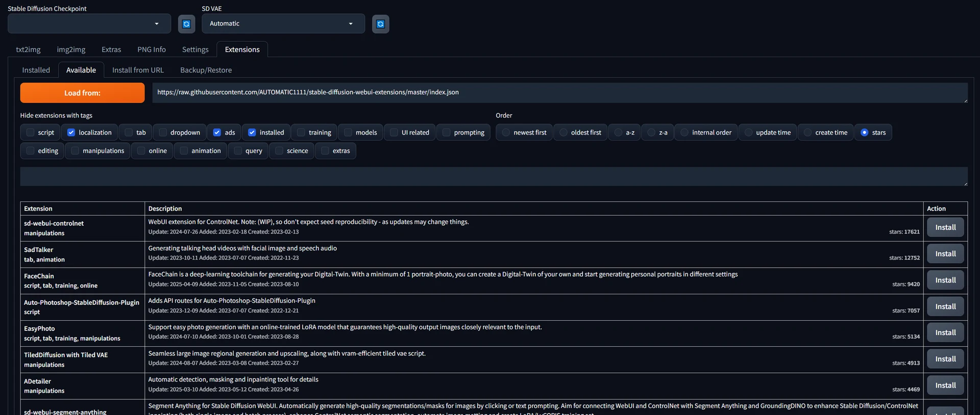
Task: Click the SadTalker extension name
Action: point(38,250)
